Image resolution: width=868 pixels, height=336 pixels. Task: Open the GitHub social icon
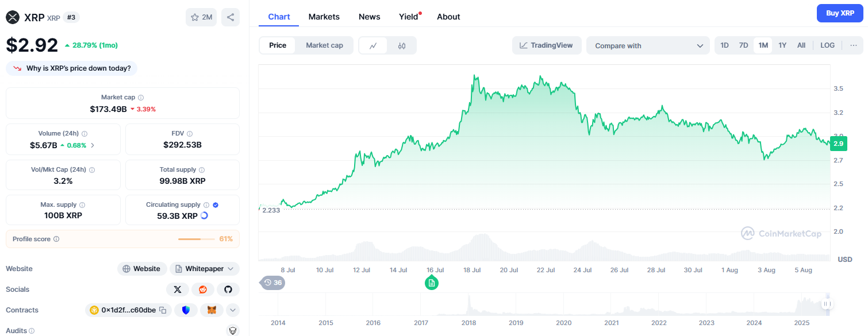point(228,289)
